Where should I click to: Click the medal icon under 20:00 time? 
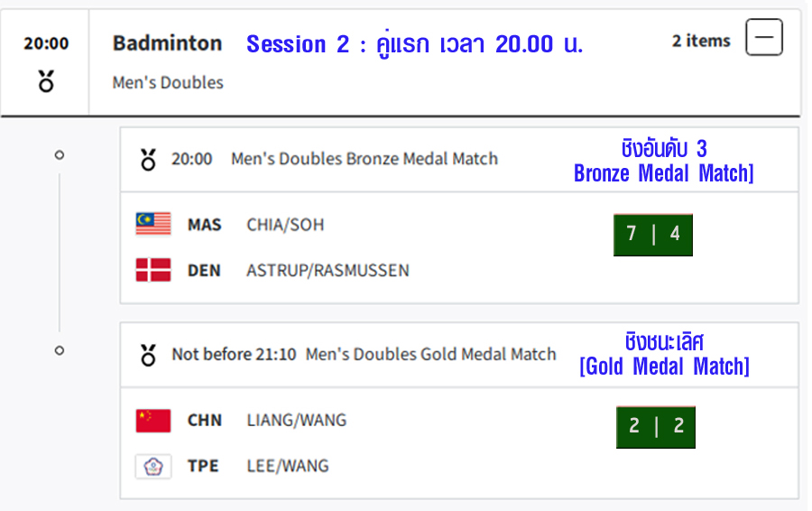pyautogui.click(x=46, y=81)
